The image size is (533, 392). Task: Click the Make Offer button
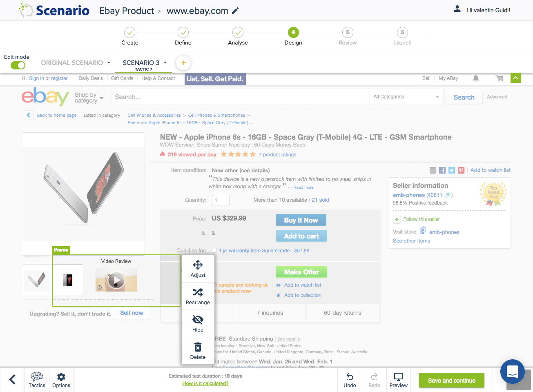(x=301, y=272)
